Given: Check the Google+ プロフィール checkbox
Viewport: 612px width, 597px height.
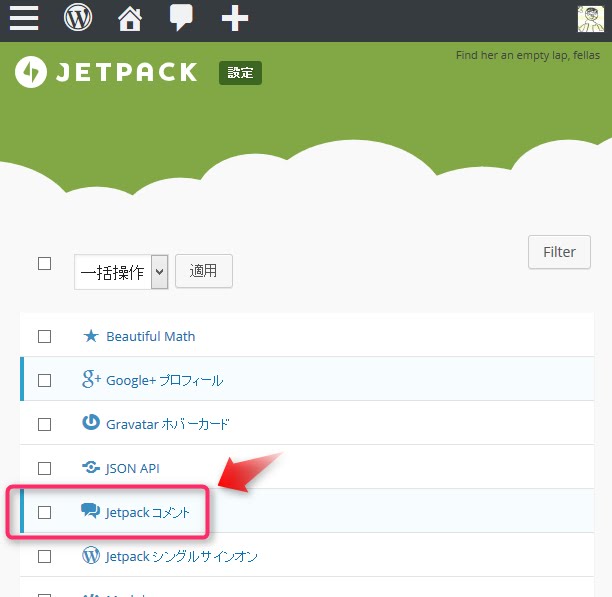Looking at the screenshot, I should (x=44, y=380).
